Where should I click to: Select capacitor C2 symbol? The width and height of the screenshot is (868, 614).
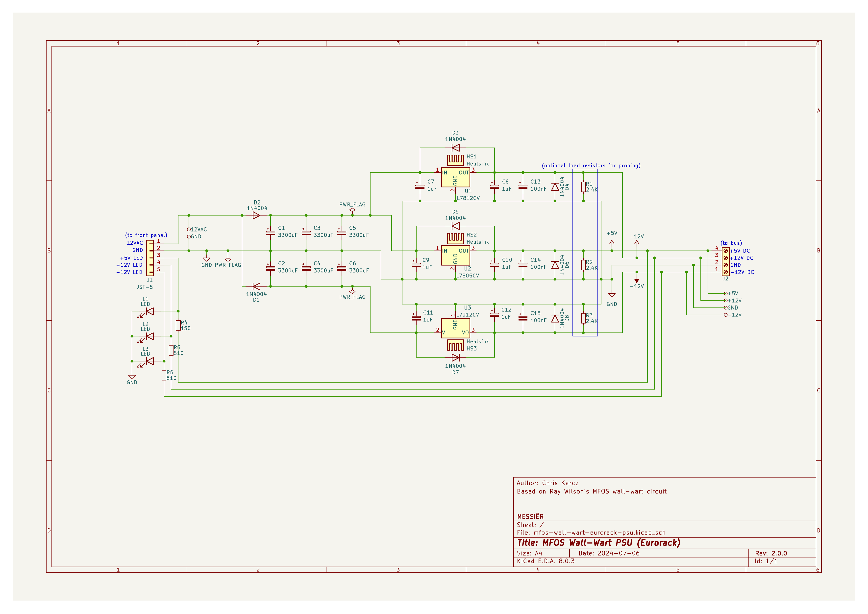[270, 268]
